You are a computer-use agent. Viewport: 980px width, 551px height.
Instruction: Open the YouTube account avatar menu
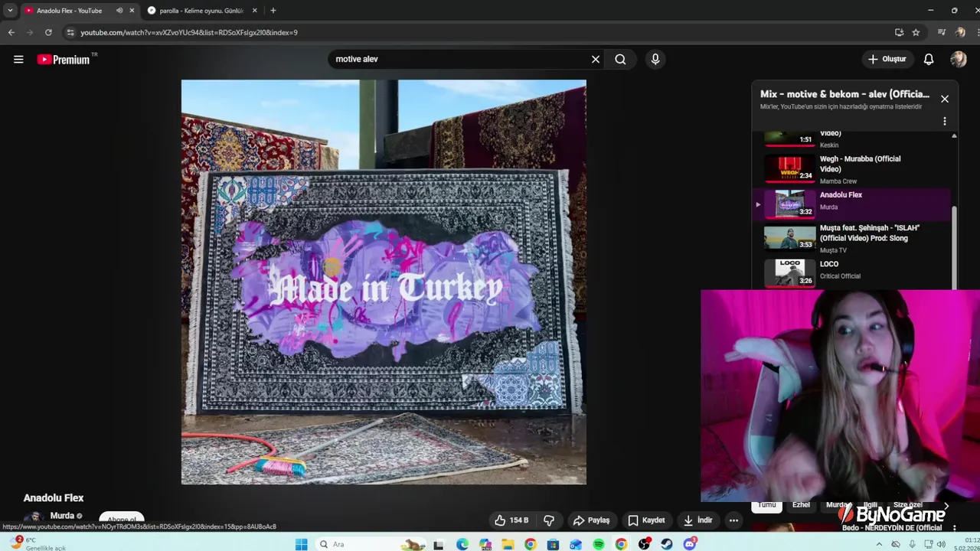click(958, 59)
